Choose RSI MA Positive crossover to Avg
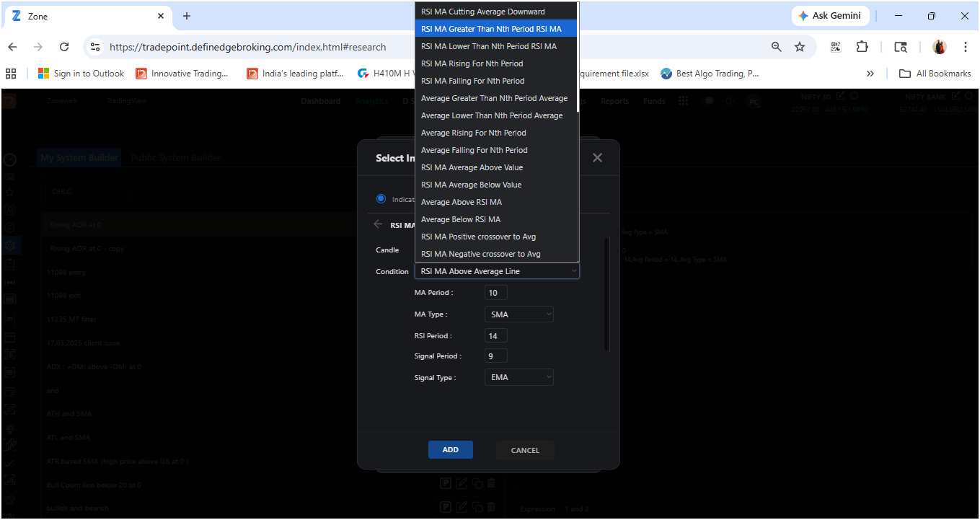 (x=497, y=237)
